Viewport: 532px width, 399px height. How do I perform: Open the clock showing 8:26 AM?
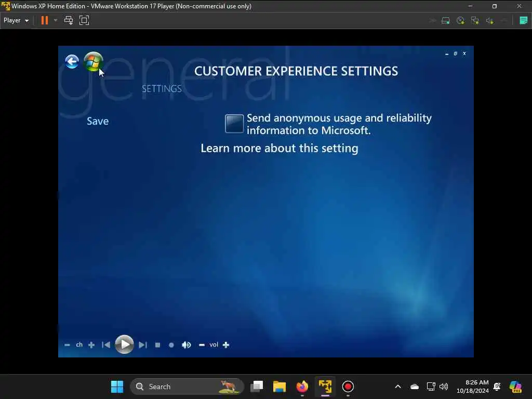coord(473,387)
